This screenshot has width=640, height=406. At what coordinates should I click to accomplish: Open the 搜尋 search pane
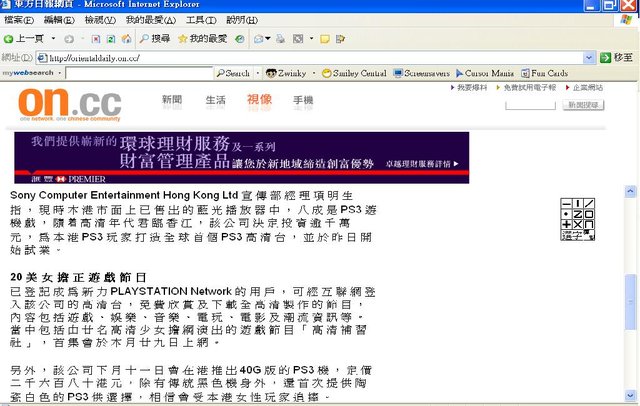tap(155, 39)
